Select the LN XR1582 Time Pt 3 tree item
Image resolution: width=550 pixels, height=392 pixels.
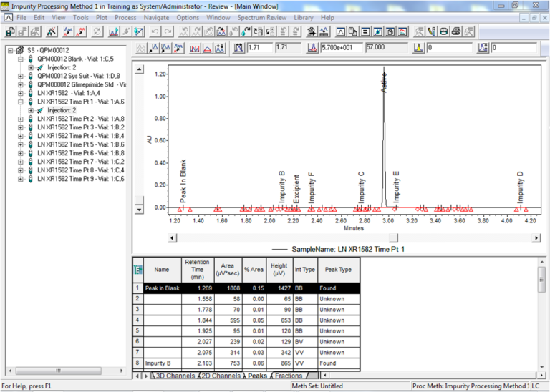tap(81, 127)
